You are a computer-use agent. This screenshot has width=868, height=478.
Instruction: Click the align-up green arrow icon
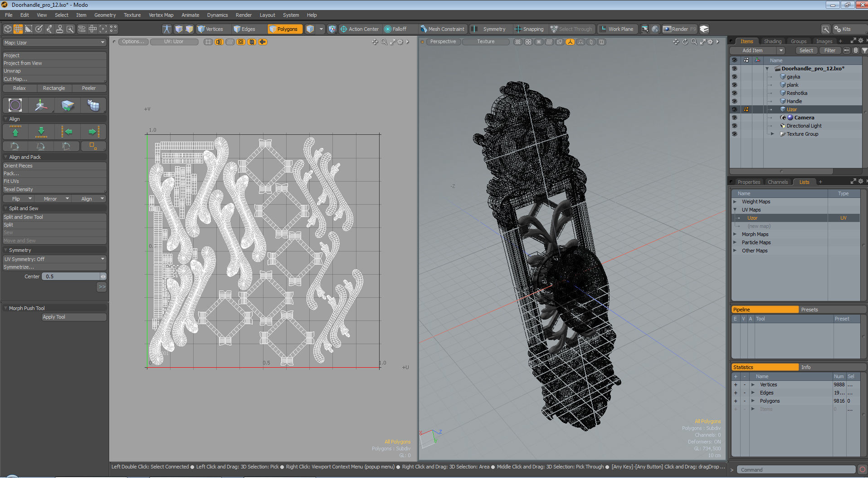click(15, 132)
